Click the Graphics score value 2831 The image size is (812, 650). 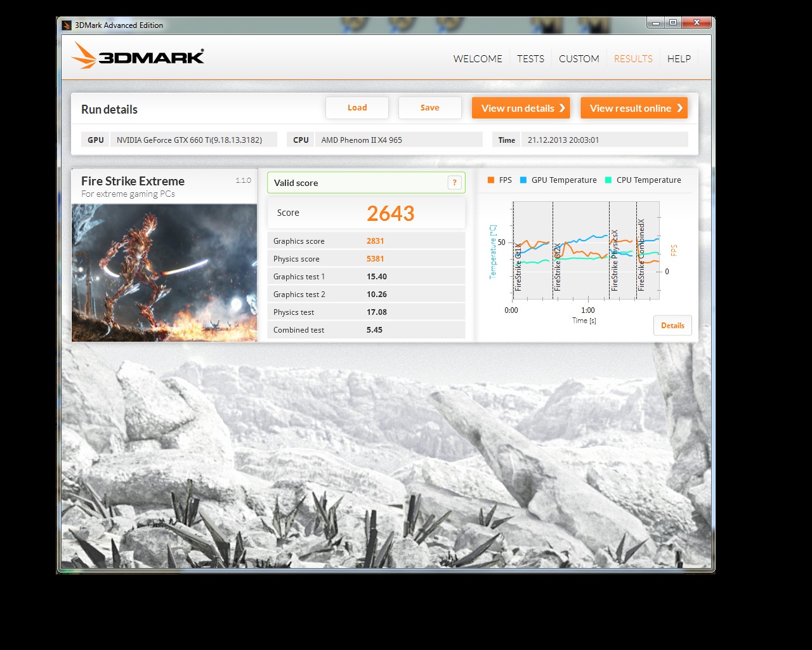375,241
